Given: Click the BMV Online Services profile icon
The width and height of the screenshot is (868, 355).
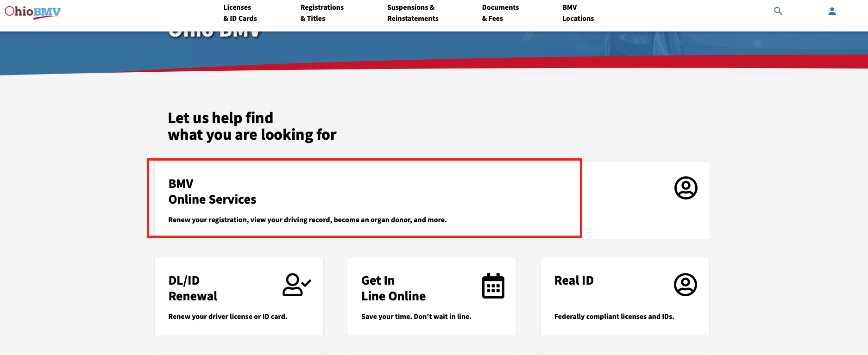Looking at the screenshot, I should [x=686, y=188].
